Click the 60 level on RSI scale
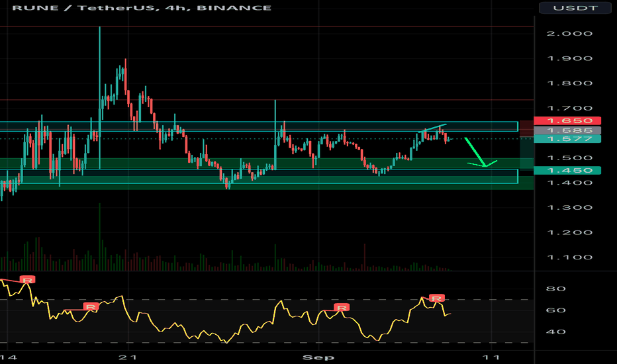The width and height of the screenshot is (617, 364). pos(556,310)
